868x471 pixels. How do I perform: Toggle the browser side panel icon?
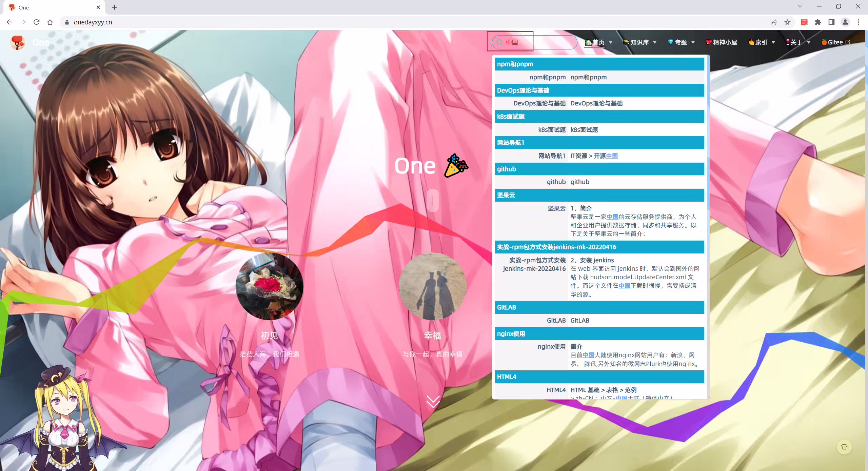click(x=831, y=22)
